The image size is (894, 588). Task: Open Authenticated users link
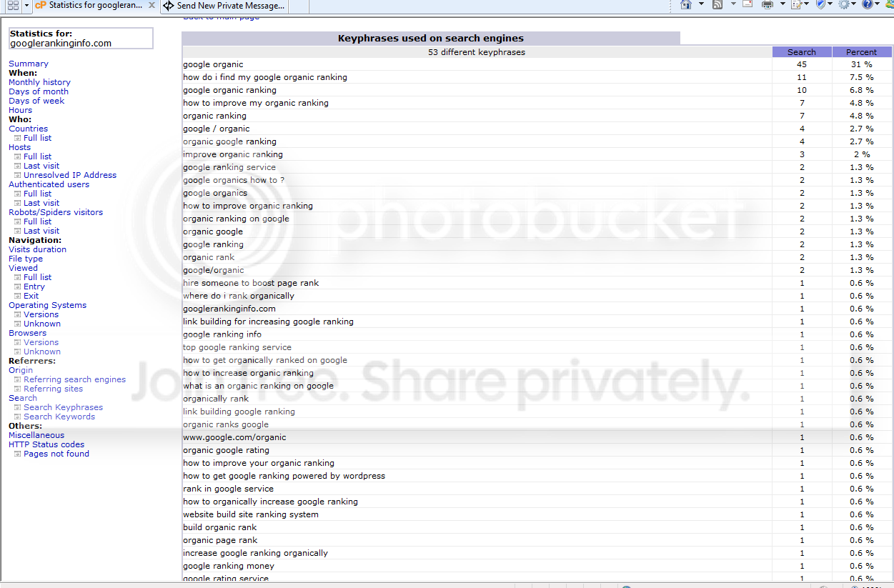click(x=49, y=184)
